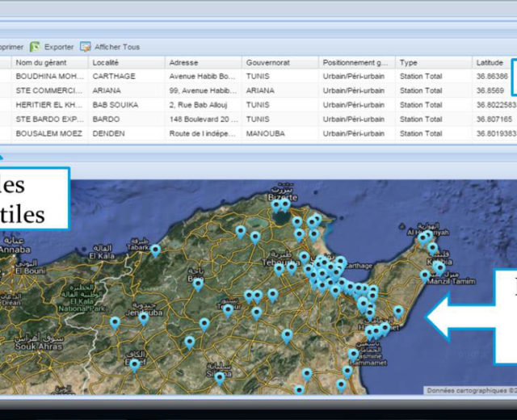Screen dimensions: 517x420
Task: Sort table by Gouvernorat column header
Action: (270, 62)
